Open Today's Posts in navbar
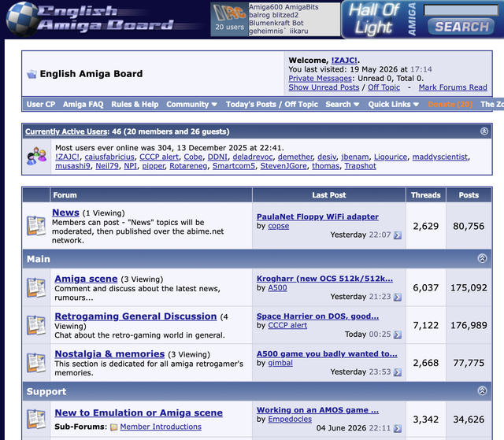The image size is (504, 440). [251, 105]
